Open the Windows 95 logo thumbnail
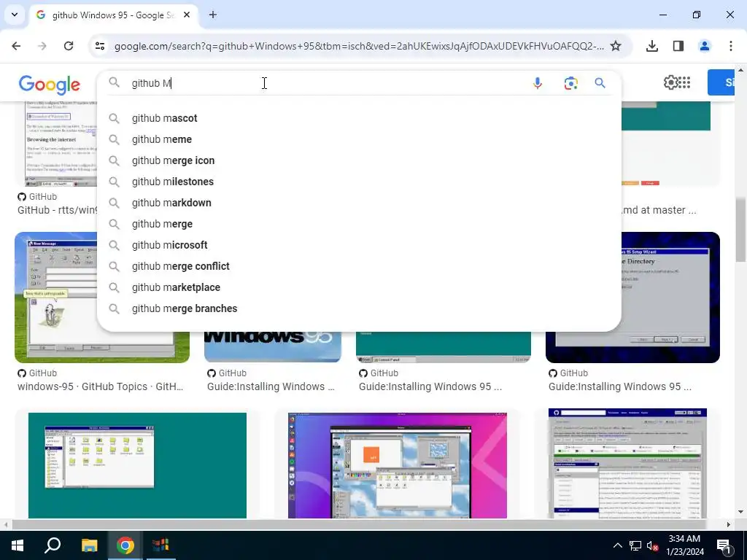This screenshot has width=747, height=560. (273, 346)
